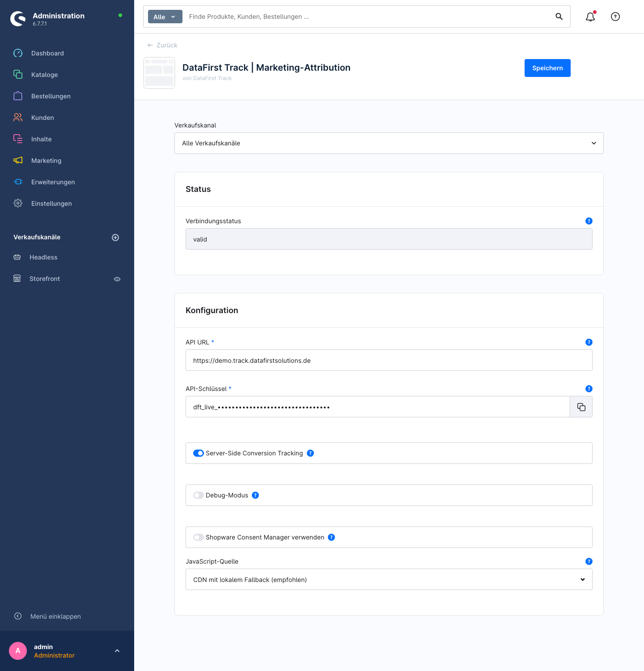Click the Speichern button
Screen dimensions: 644x671
[x=547, y=68]
